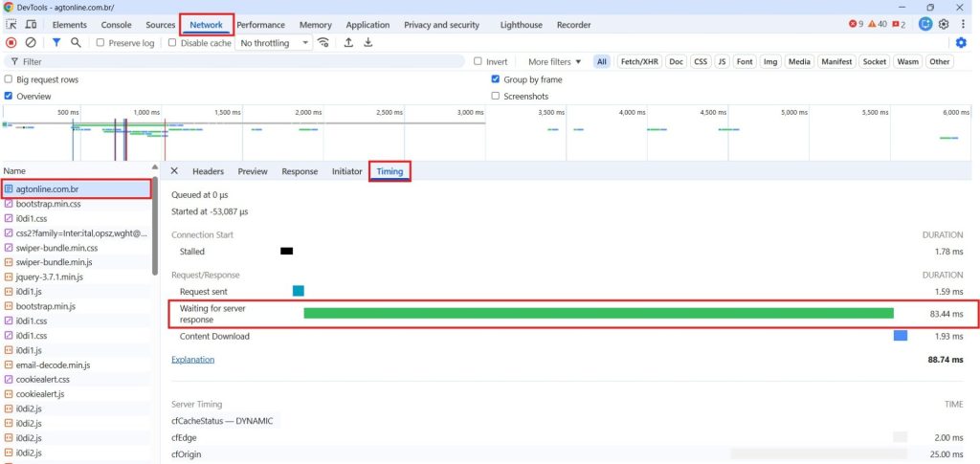Screen dimensions: 980x464
Task: Import HAR file upload icon
Action: pyautogui.click(x=348, y=42)
